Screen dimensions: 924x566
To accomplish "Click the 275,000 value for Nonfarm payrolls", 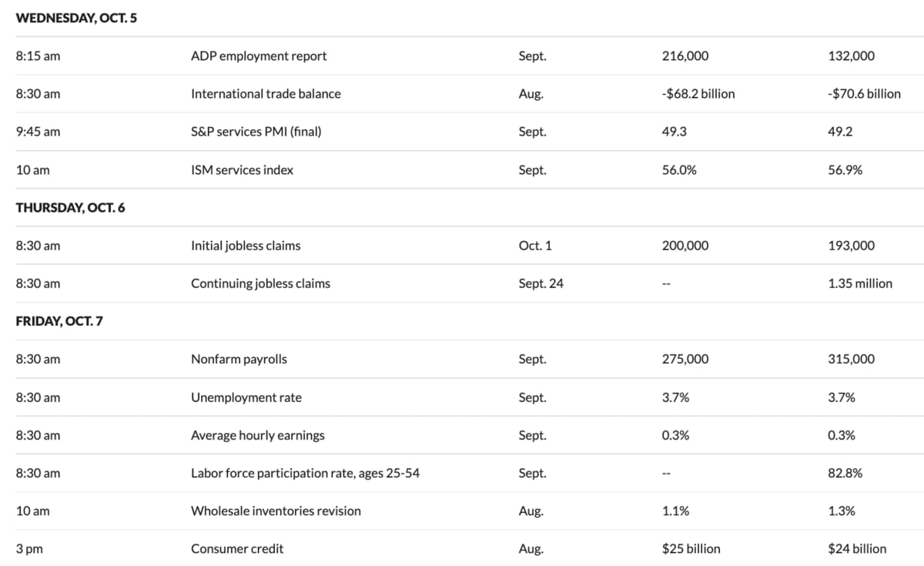I will coord(685,359).
